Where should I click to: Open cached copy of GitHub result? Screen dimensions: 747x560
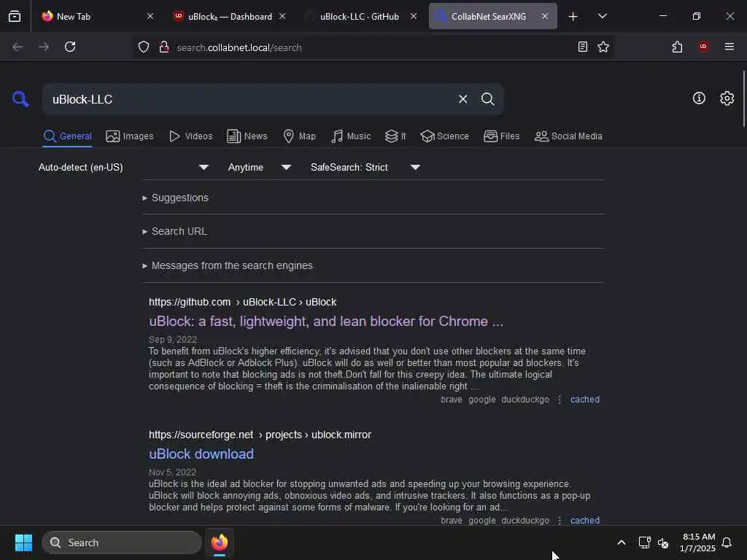click(x=584, y=400)
